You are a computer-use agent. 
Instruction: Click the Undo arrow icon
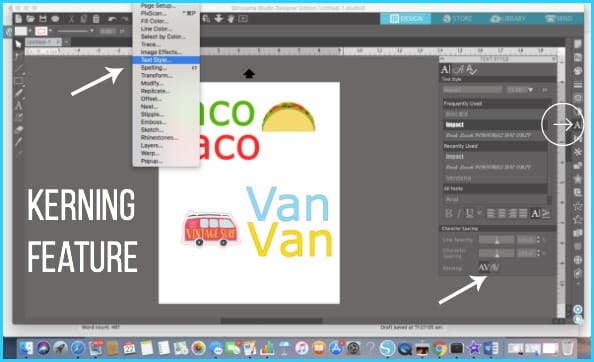[x=112, y=19]
